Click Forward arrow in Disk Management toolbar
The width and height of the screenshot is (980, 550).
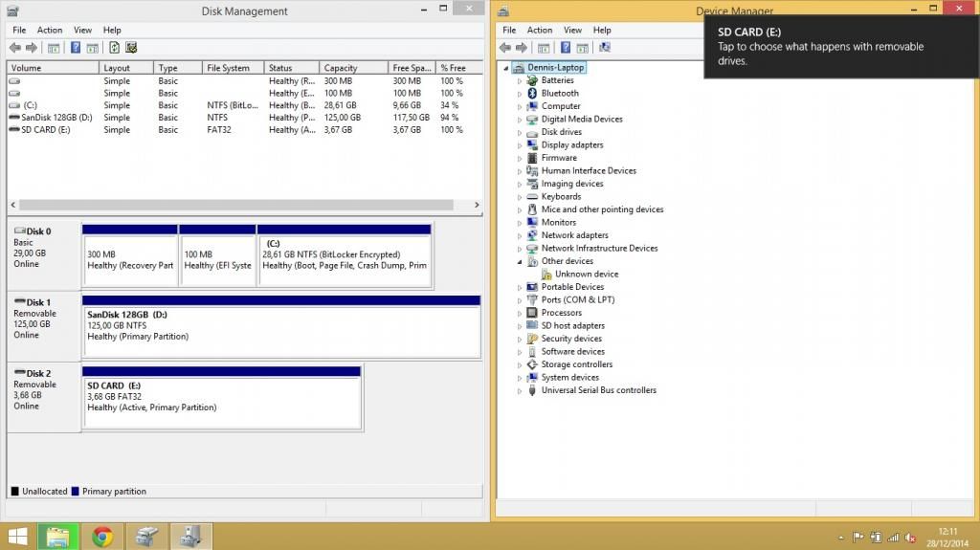[32, 48]
